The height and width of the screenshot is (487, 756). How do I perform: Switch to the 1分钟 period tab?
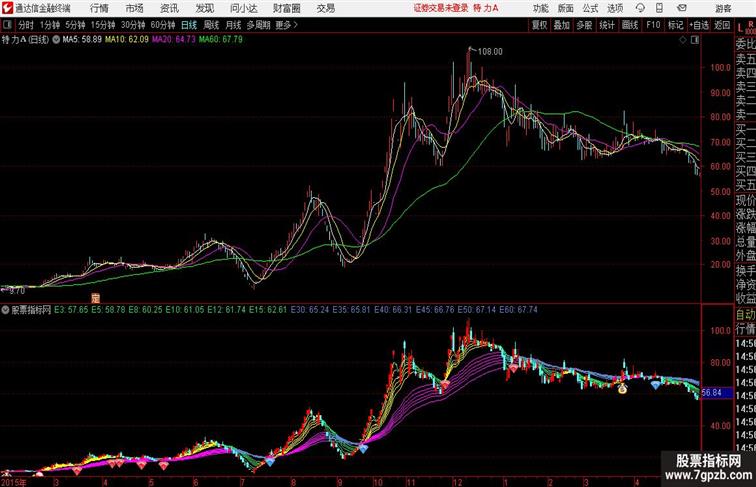[x=50, y=25]
